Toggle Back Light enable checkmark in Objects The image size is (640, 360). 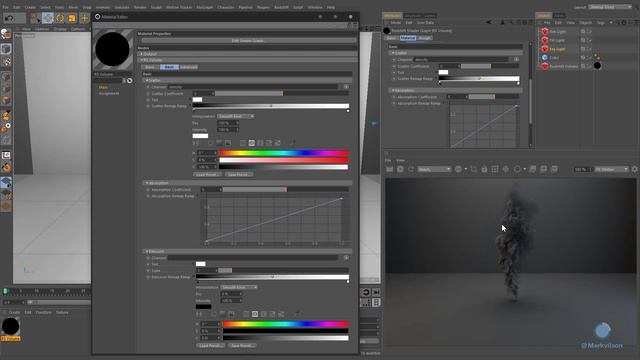coord(590,31)
